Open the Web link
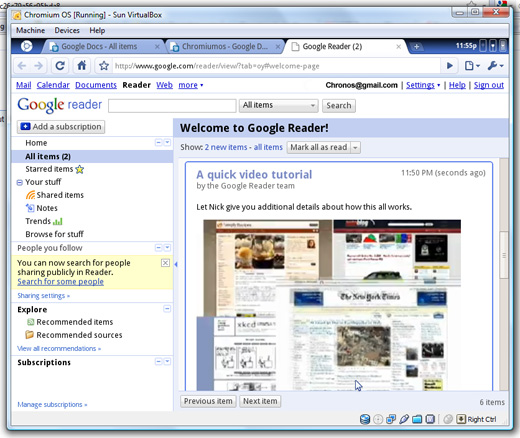This screenshot has height=438, width=520. (x=164, y=85)
